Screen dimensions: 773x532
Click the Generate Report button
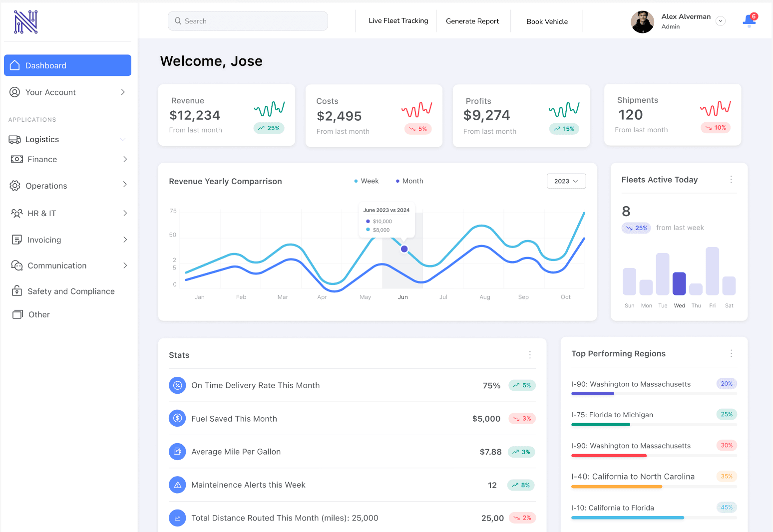472,20
